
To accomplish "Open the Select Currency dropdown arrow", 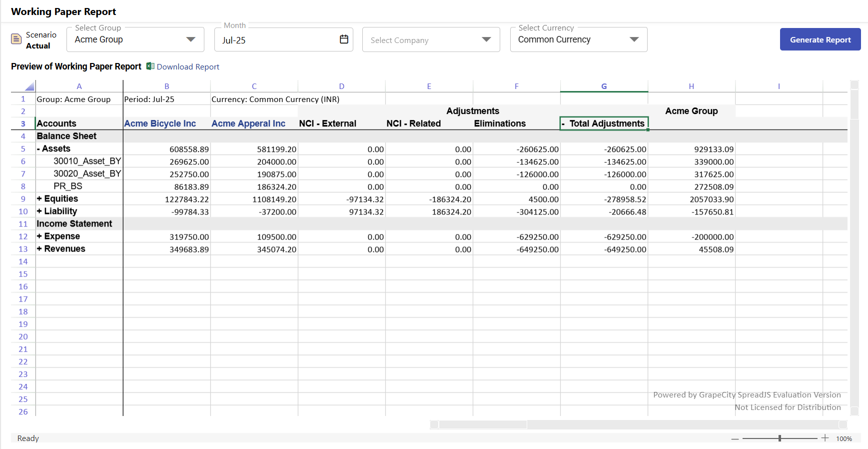I will pyautogui.click(x=634, y=39).
